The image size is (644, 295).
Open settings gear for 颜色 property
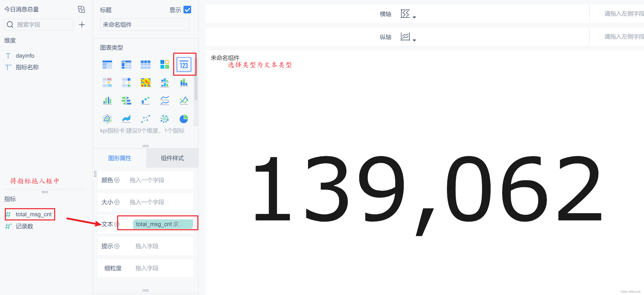tap(117, 180)
